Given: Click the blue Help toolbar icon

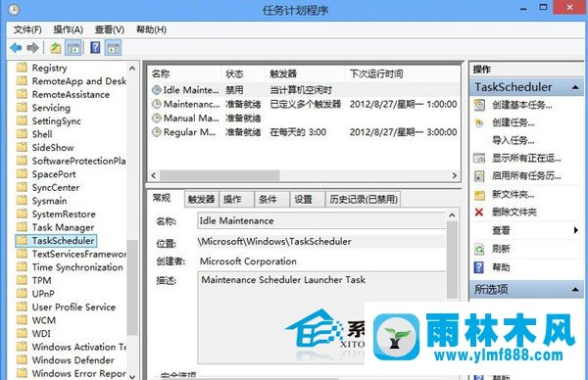Looking at the screenshot, I should [x=95, y=48].
